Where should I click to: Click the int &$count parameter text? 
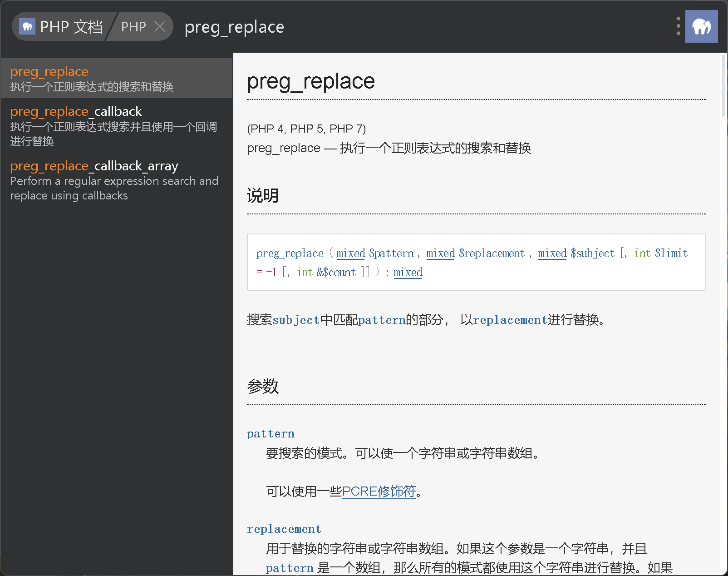(326, 272)
